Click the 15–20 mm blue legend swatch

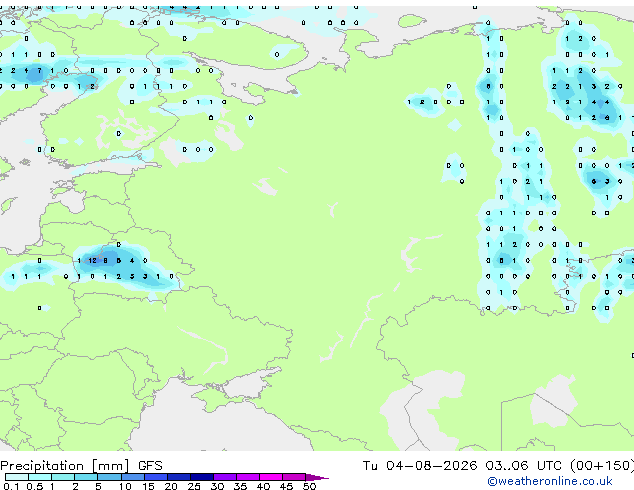coord(156,477)
